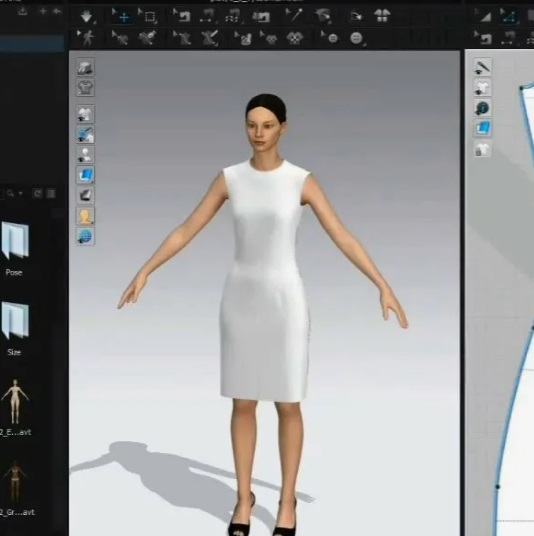The image size is (534, 536).
Task: Expand the blue surface render style flyout
Action: coord(85,175)
